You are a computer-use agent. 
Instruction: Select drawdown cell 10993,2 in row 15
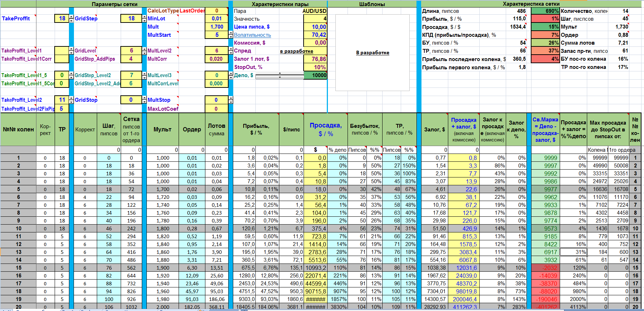[315, 268]
